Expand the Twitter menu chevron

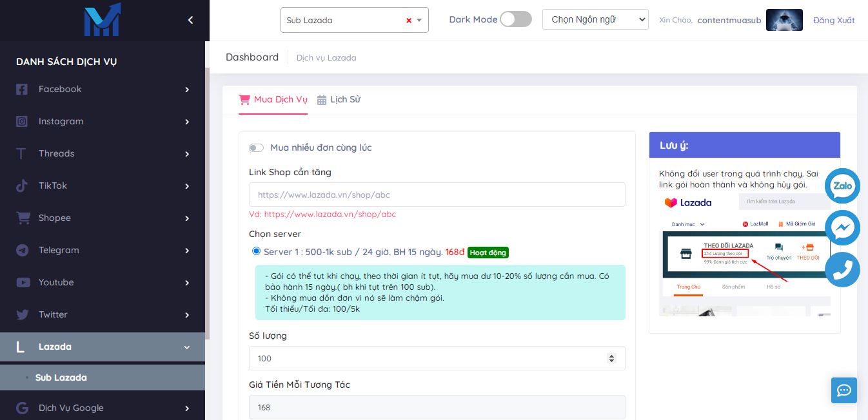(187, 315)
